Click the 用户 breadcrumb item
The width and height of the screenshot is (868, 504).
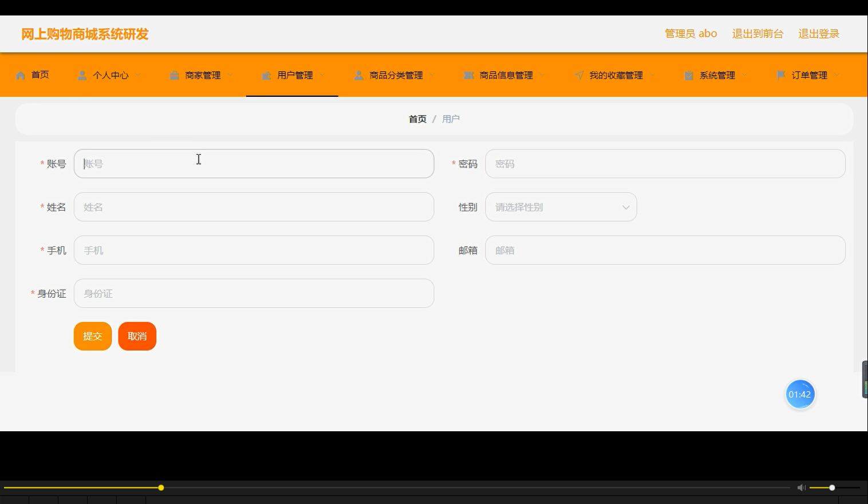(451, 119)
